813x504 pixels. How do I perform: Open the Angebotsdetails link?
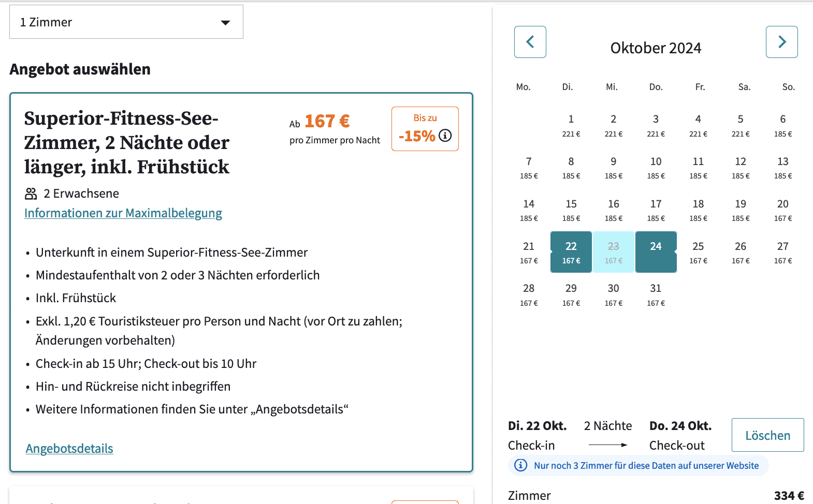(x=69, y=449)
